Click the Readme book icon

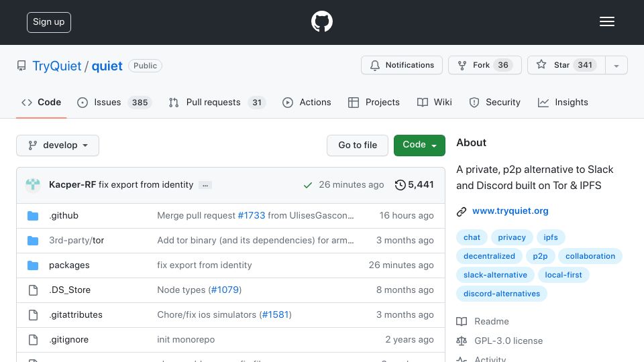point(462,321)
